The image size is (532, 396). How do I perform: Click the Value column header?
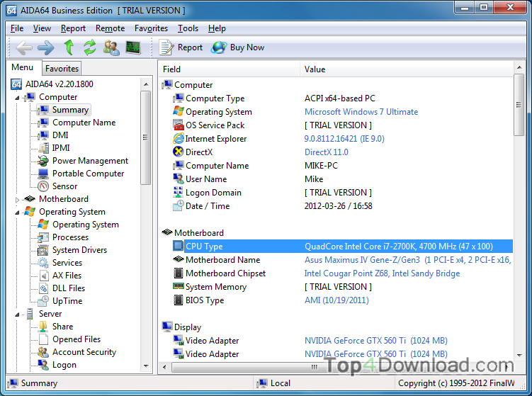tap(407, 69)
